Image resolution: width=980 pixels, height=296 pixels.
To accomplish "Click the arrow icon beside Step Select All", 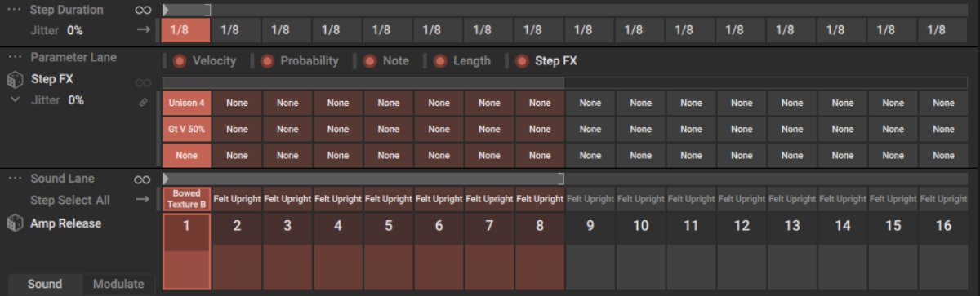I will (x=143, y=199).
